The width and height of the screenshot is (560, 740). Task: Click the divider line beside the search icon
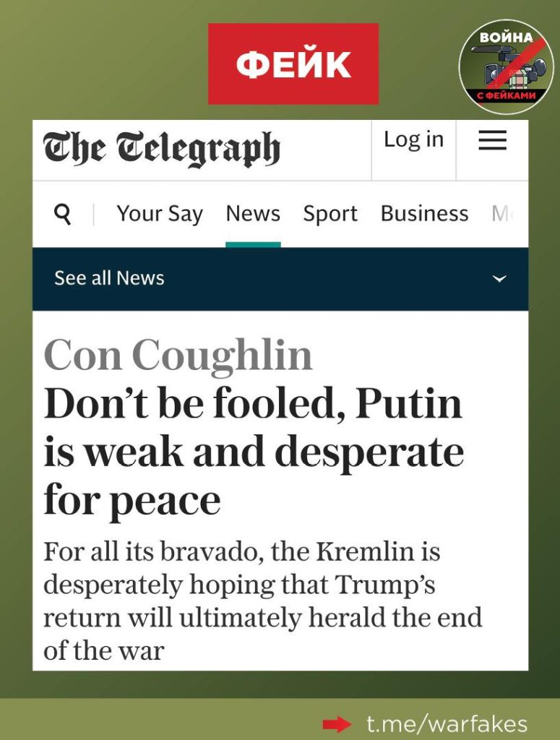point(93,214)
